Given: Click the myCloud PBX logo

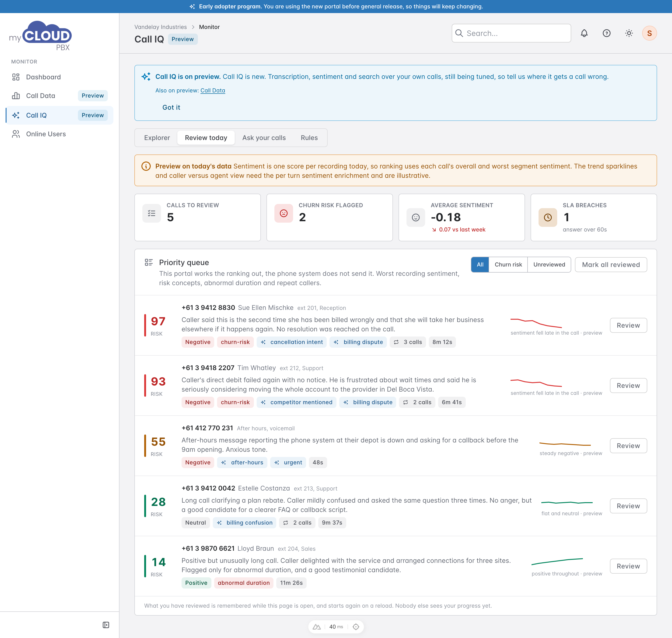Looking at the screenshot, I should point(40,36).
